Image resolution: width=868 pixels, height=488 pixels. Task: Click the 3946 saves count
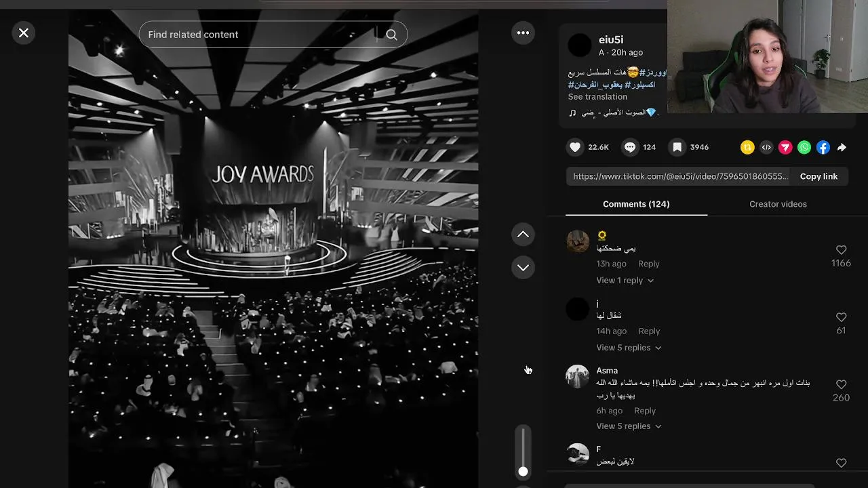(x=699, y=147)
